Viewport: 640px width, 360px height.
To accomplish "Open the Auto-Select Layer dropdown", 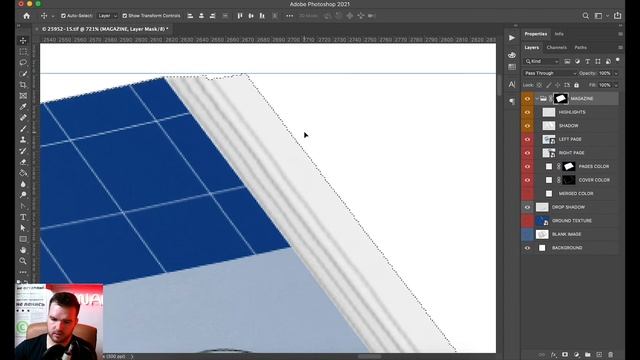I will (x=107, y=16).
